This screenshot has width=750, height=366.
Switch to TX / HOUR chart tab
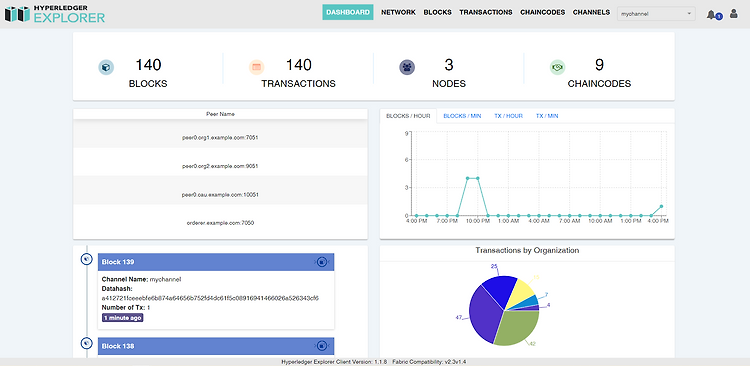pyautogui.click(x=508, y=116)
